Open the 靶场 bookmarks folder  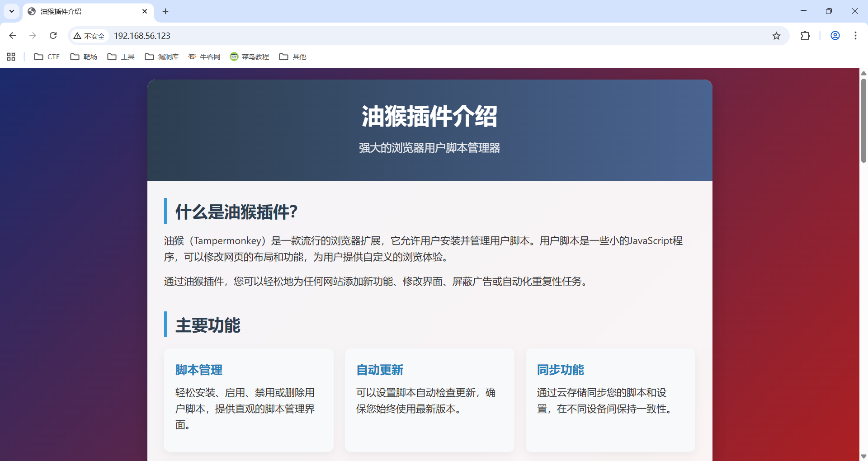coord(84,56)
